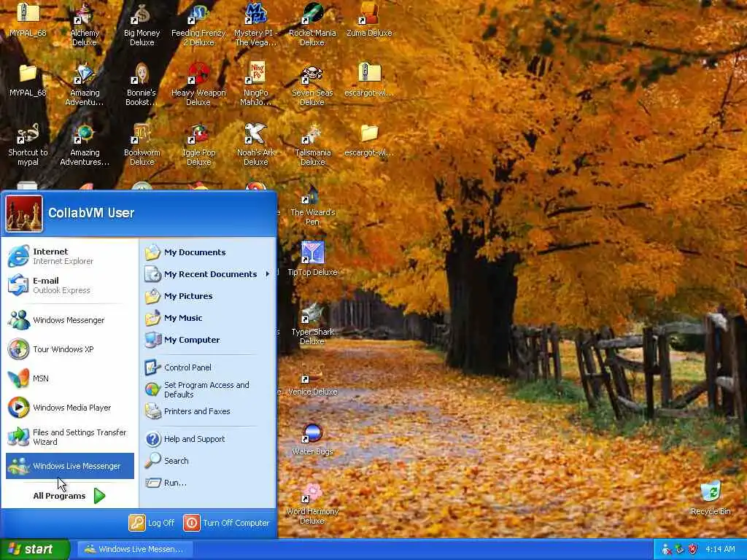Screen dimensions: 747x560
Task: Launch Iggle Pop Deluxe icon
Action: (198, 144)
